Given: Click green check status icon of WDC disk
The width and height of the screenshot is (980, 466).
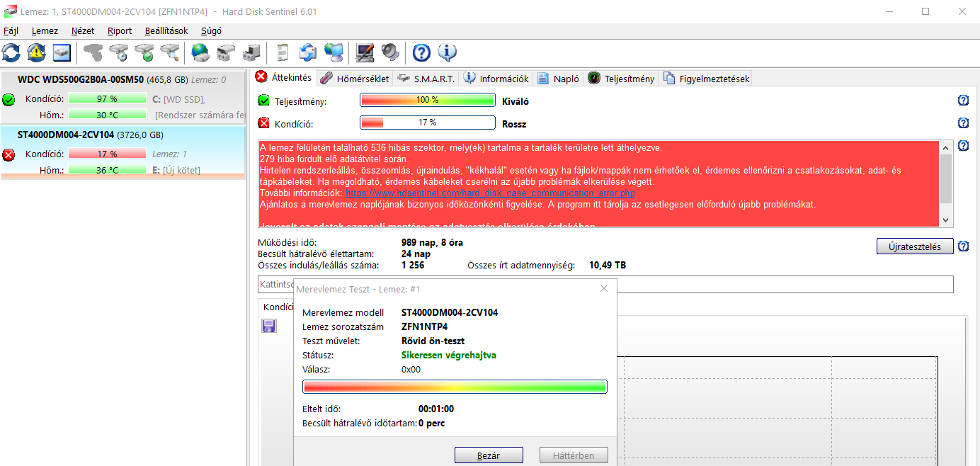Looking at the screenshot, I should pyautogui.click(x=8, y=99).
